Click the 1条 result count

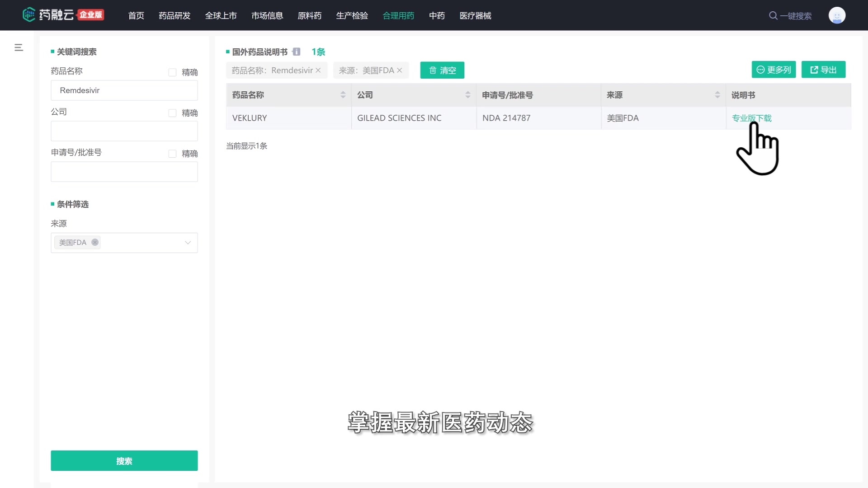318,52
